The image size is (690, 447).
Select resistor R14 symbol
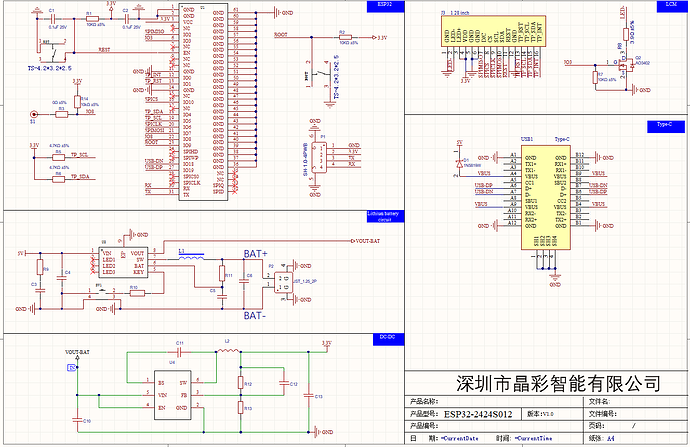77,102
